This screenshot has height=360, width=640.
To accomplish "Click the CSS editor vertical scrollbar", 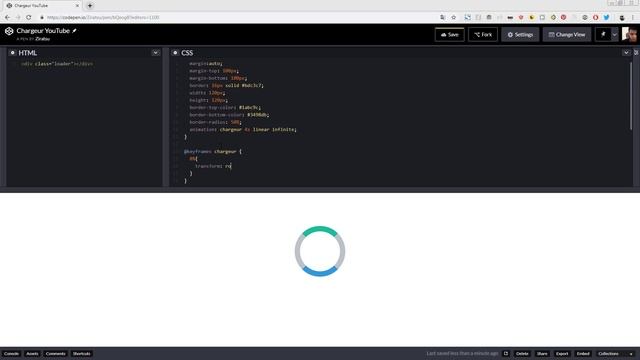I will point(631,96).
